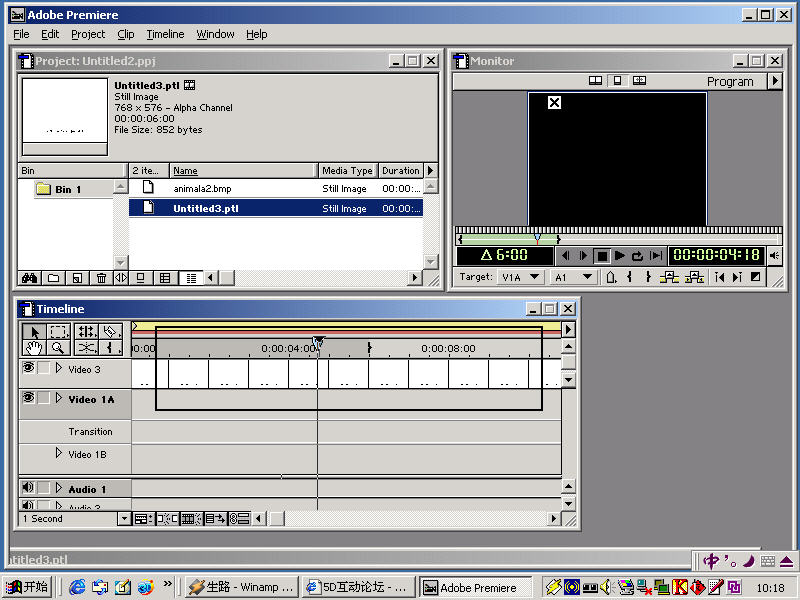The height and width of the screenshot is (600, 800).
Task: Click the Add Default Transition icon in Monitor
Action: click(x=756, y=277)
